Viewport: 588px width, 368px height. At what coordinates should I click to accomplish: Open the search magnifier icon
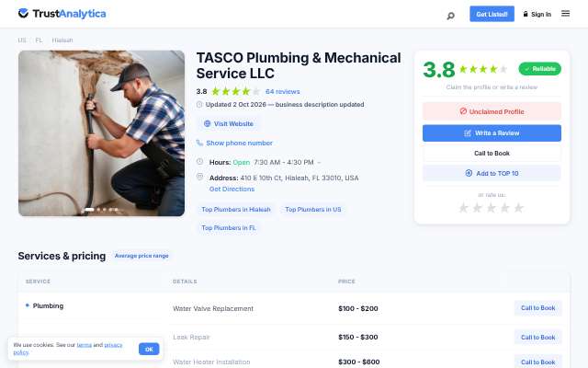tap(450, 16)
